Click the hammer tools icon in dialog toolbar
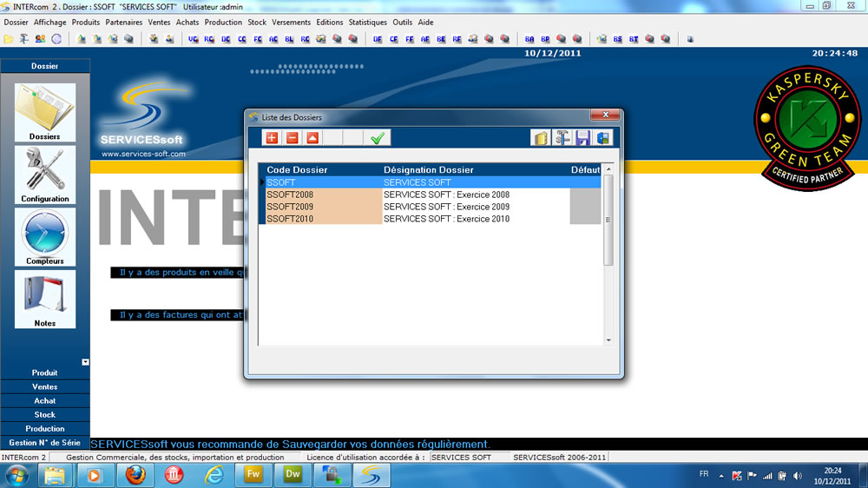 [x=562, y=138]
